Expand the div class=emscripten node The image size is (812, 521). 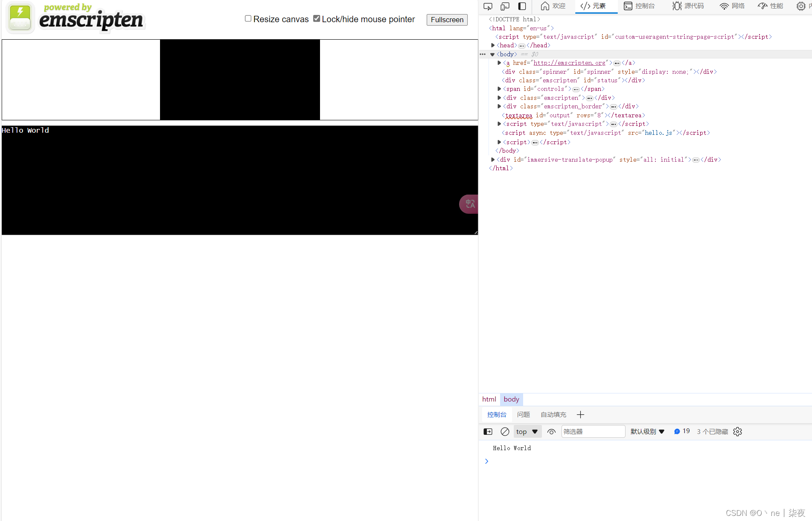[499, 98]
